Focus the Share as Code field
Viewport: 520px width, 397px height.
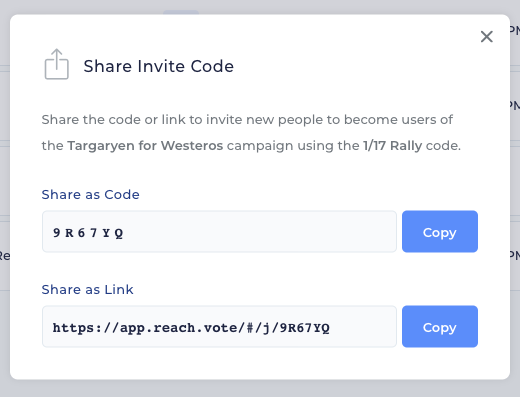pyautogui.click(x=219, y=231)
